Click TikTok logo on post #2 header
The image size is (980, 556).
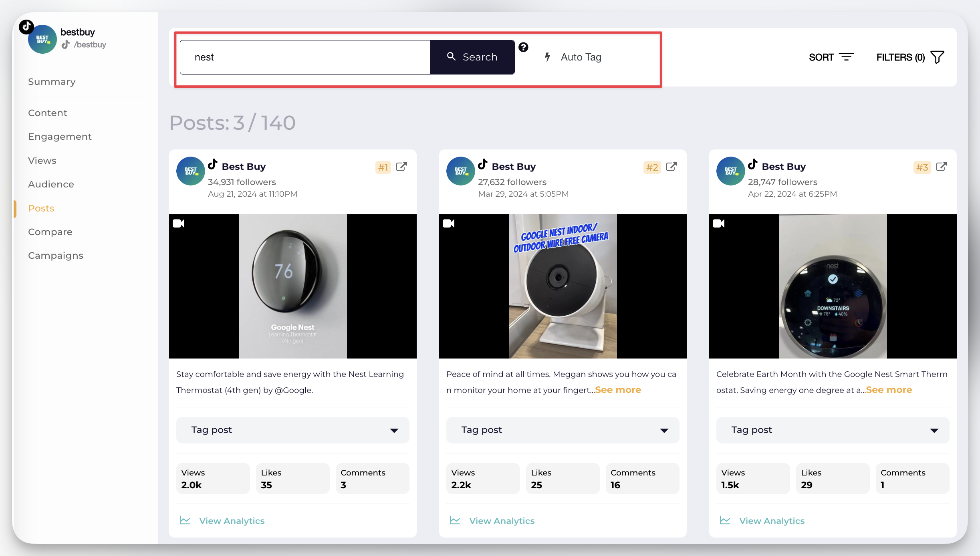[x=483, y=164]
